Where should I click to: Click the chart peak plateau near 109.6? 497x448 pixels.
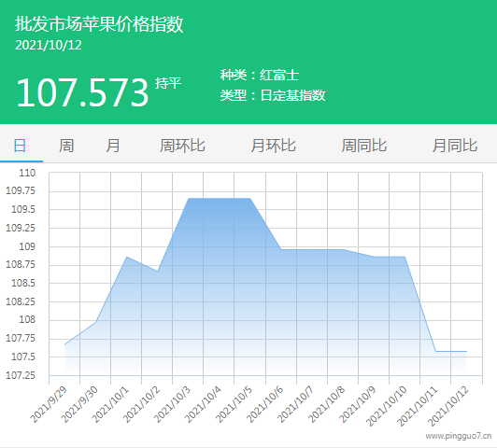(220, 199)
